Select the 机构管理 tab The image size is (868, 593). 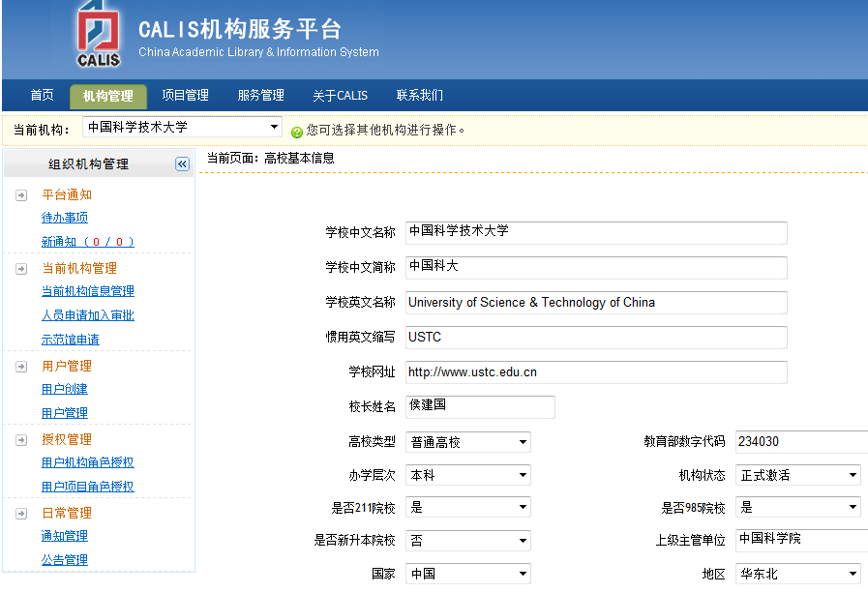coord(108,96)
